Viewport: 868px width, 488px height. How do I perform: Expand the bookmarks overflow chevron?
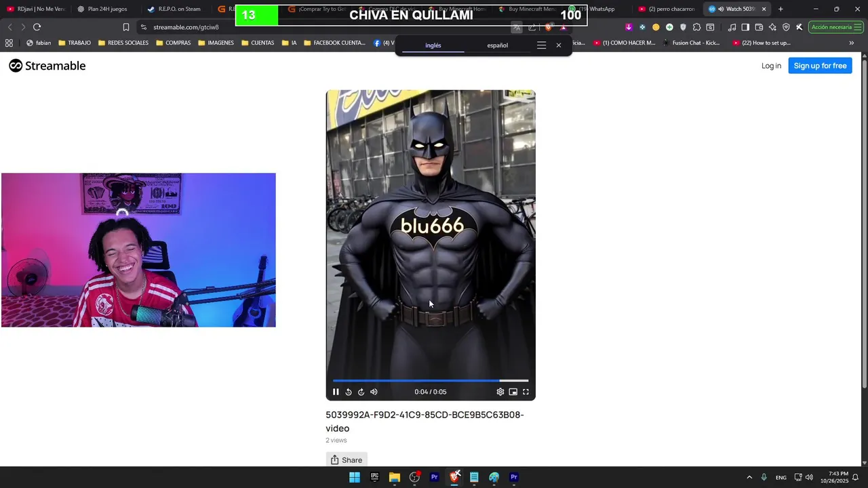point(852,43)
